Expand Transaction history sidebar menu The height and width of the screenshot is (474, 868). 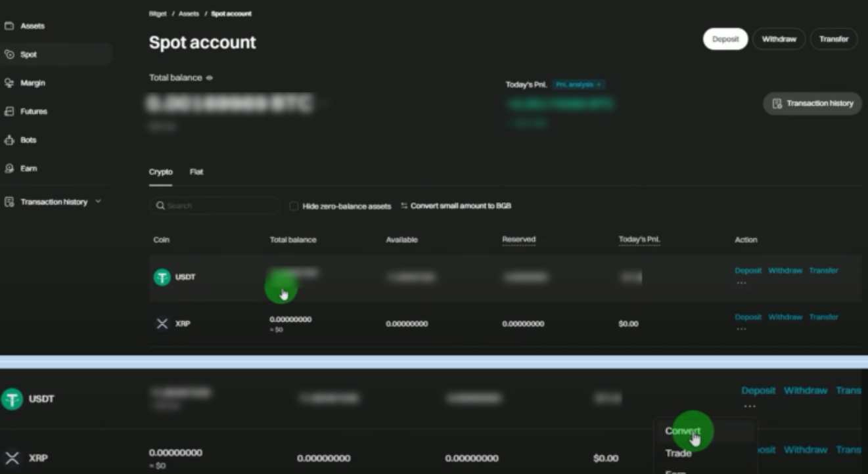(x=54, y=202)
